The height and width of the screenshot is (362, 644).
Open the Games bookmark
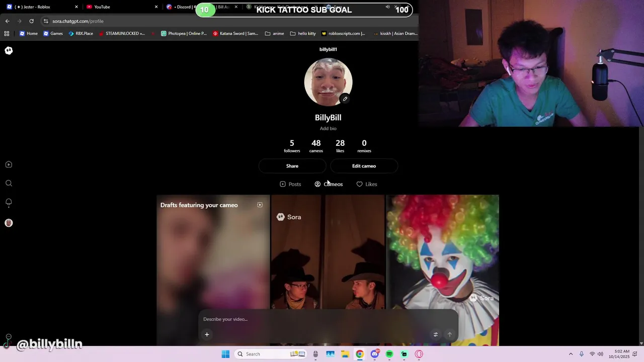(x=53, y=34)
